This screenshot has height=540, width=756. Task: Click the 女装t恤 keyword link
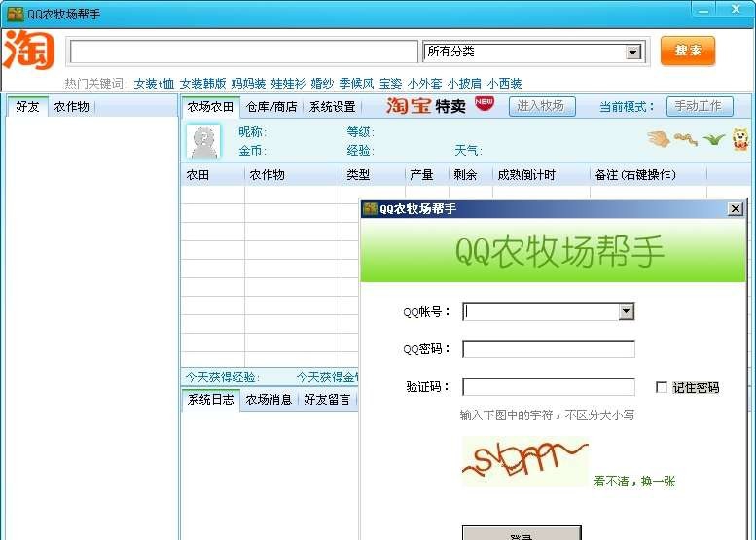pos(154,84)
